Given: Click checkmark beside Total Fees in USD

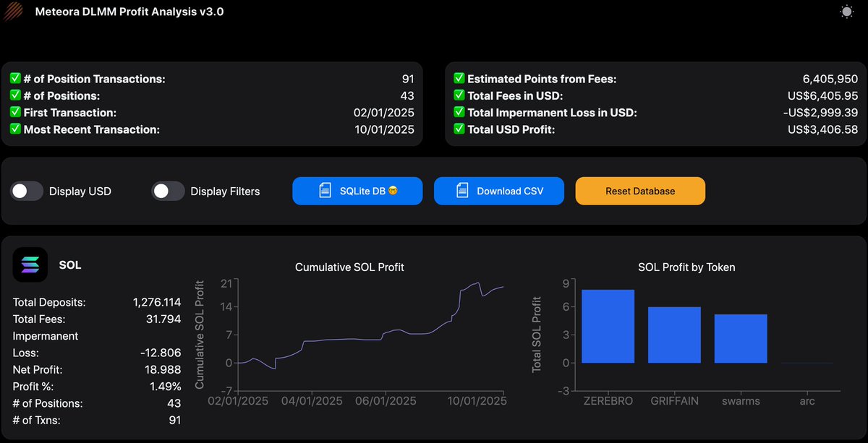Looking at the screenshot, I should (459, 95).
